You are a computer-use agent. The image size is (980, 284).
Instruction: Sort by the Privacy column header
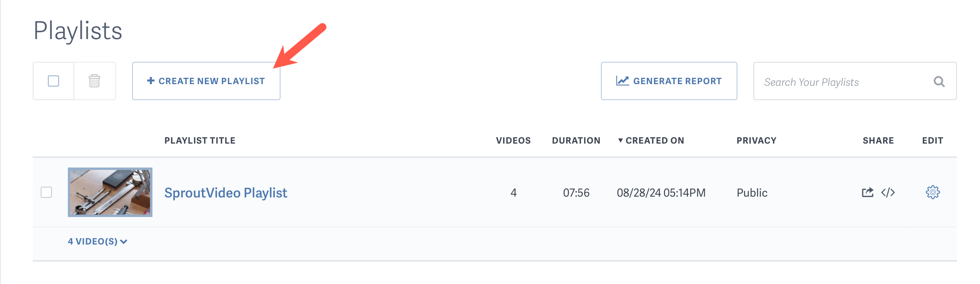tap(756, 140)
